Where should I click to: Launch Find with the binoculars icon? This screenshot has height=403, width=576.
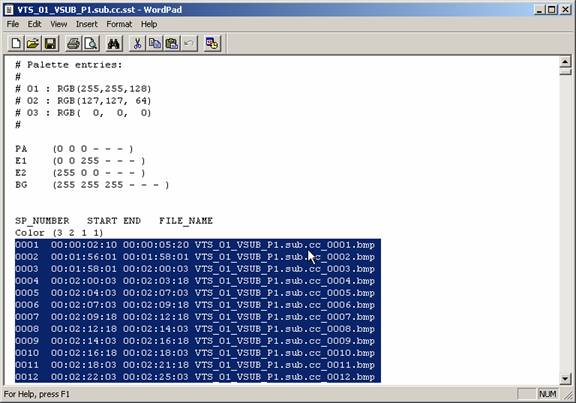point(114,44)
